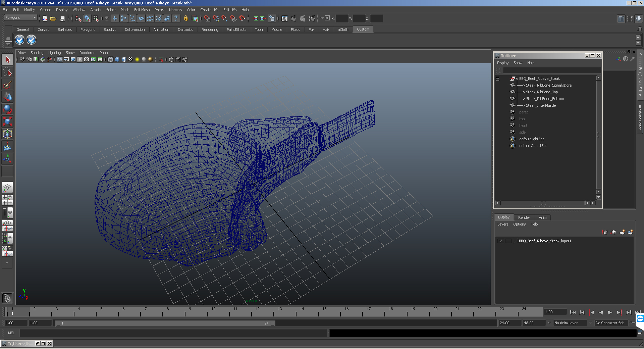Viewport: 644px width, 349px height.
Task: Open the IPR render icon
Action: 302,19
